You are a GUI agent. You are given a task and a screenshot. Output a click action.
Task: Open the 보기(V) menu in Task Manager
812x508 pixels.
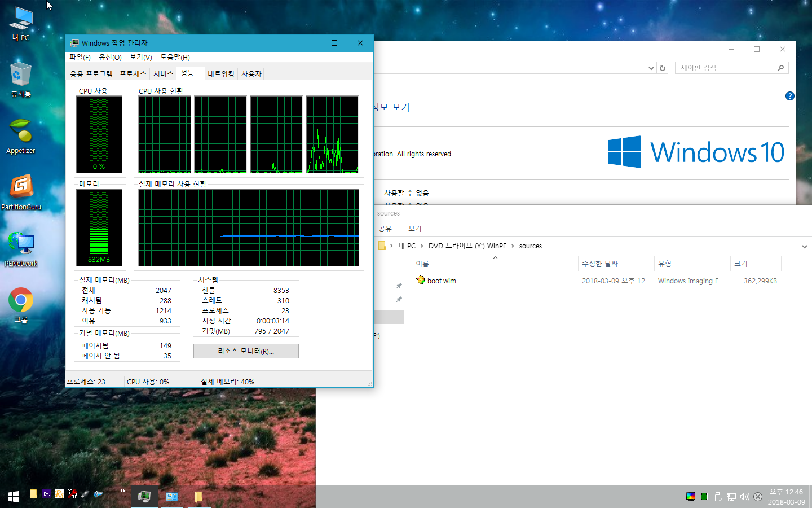(x=140, y=57)
